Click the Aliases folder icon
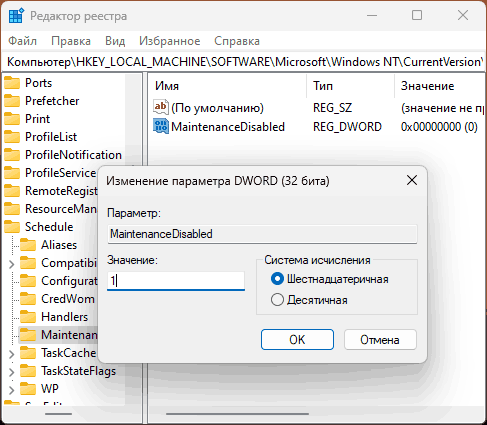This screenshot has width=487, height=425. point(28,245)
